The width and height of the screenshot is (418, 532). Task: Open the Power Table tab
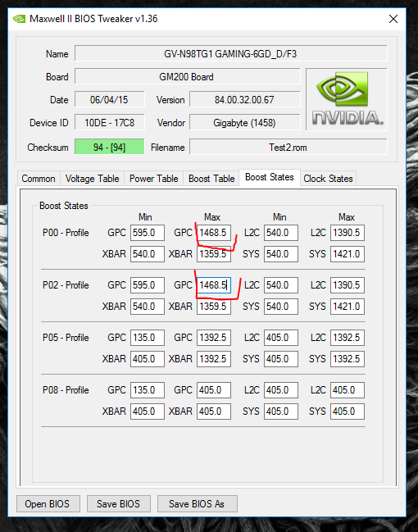click(x=154, y=179)
